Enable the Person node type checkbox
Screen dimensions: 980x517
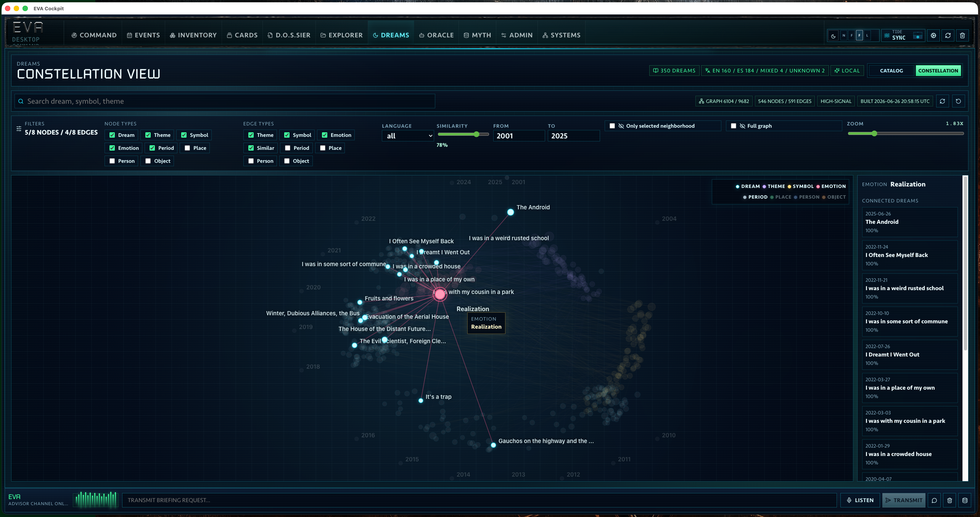(112, 161)
